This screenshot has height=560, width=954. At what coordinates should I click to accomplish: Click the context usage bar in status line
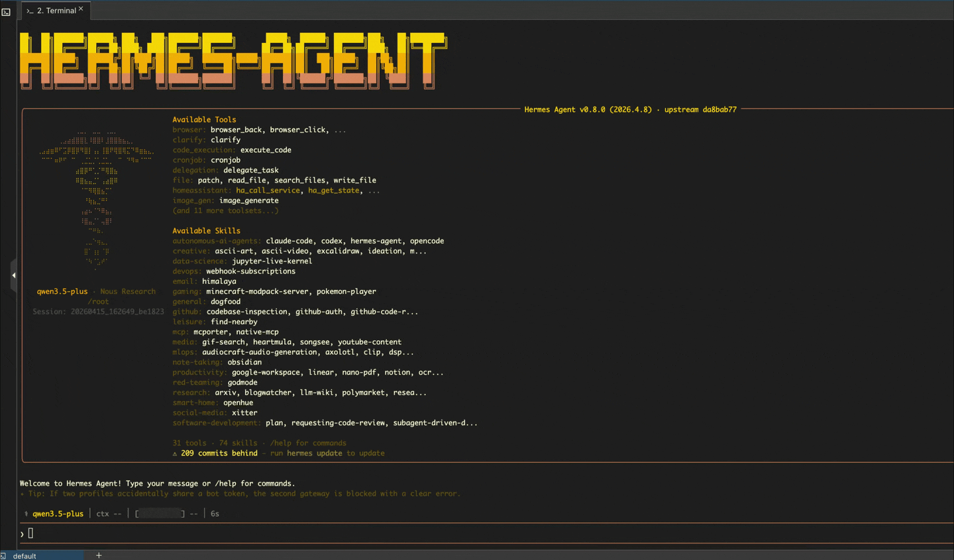point(160,514)
